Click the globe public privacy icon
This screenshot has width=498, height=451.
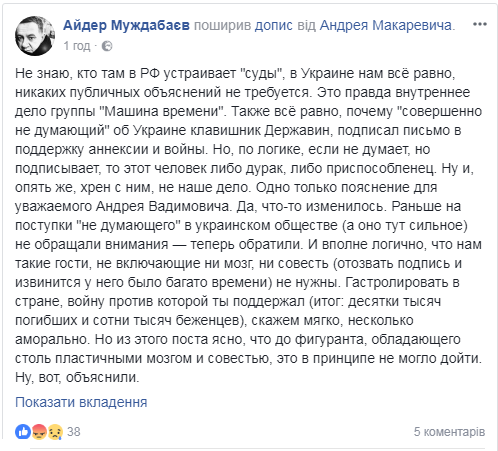click(x=107, y=46)
